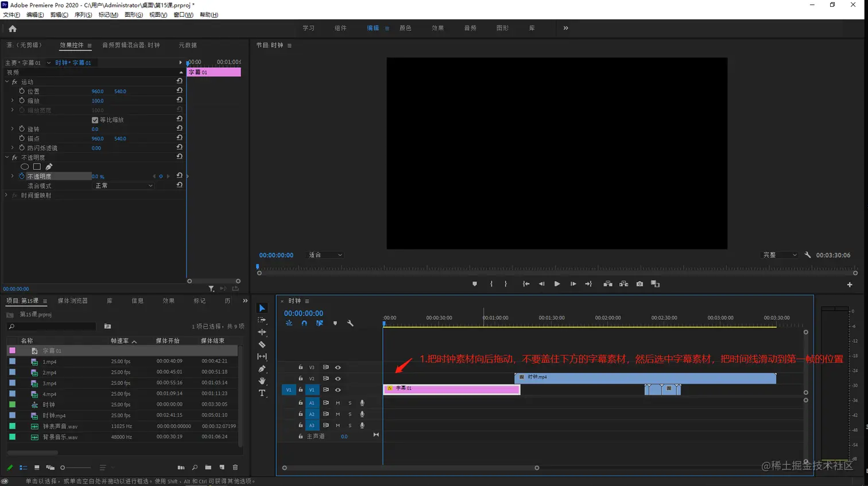Switch project panel to list view
Viewport: 868px width, 486px height.
(23, 468)
